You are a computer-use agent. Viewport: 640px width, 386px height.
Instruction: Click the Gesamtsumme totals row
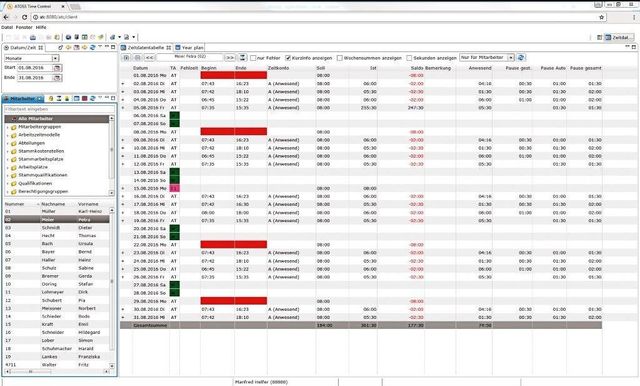tap(361, 325)
